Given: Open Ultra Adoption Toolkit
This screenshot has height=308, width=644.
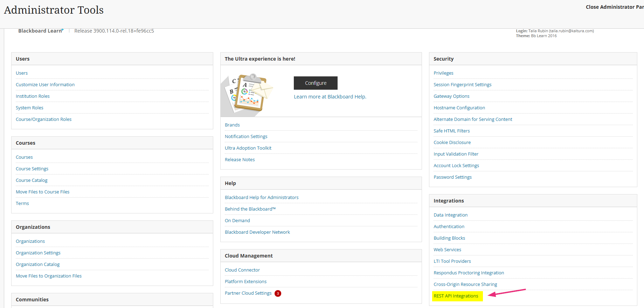Looking at the screenshot, I should (x=248, y=148).
